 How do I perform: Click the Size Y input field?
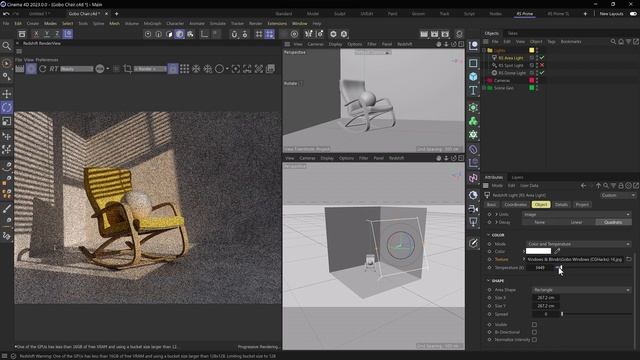[546, 306]
